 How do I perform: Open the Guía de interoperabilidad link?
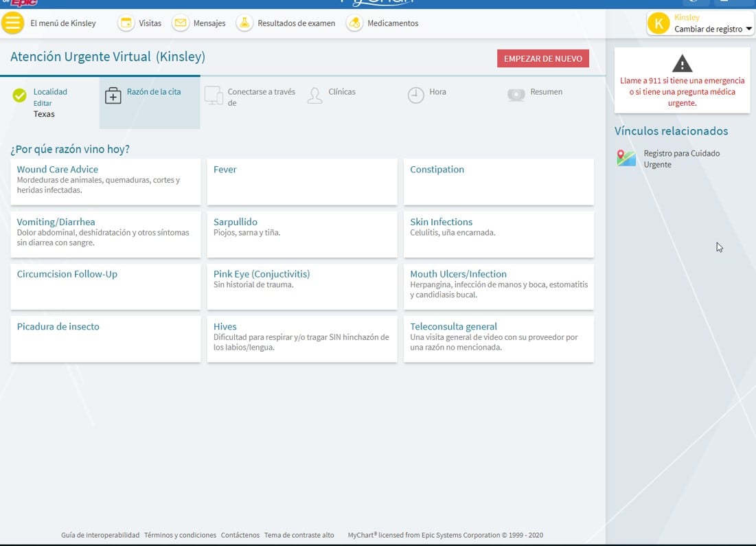(x=100, y=535)
